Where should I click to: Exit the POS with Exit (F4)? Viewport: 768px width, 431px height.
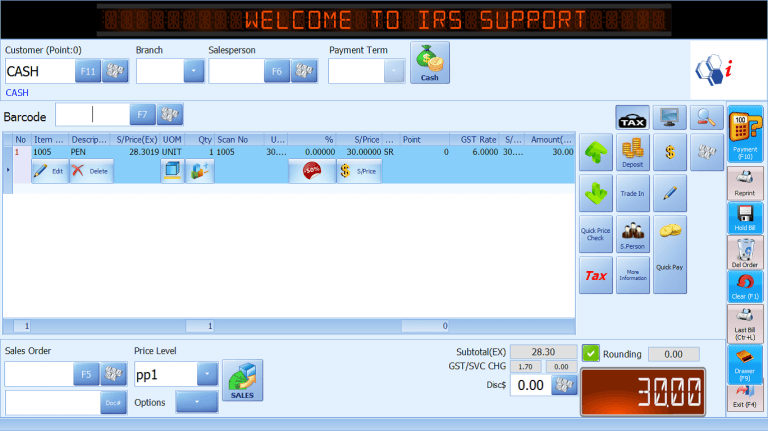pyautogui.click(x=745, y=398)
